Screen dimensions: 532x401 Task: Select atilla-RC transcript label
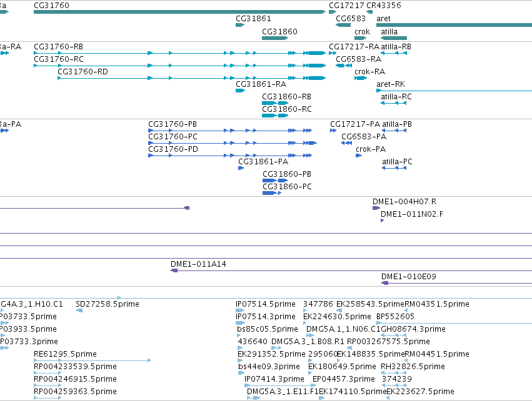[396, 97]
